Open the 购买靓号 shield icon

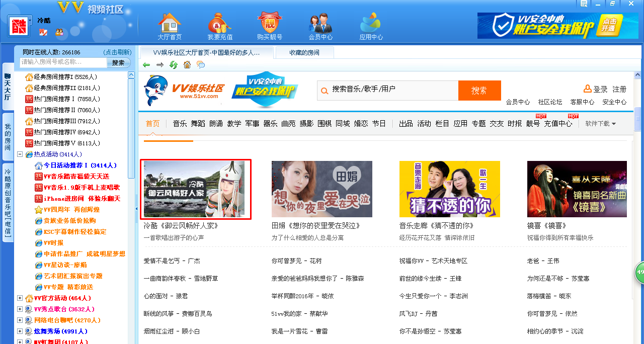pos(270,24)
